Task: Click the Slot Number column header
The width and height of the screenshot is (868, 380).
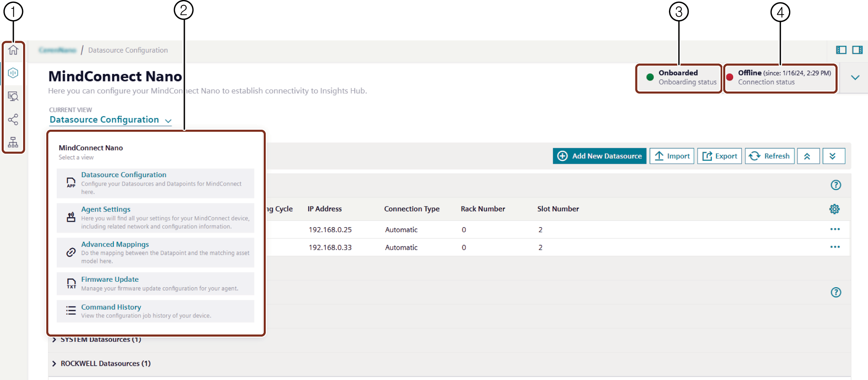Action: click(558, 209)
